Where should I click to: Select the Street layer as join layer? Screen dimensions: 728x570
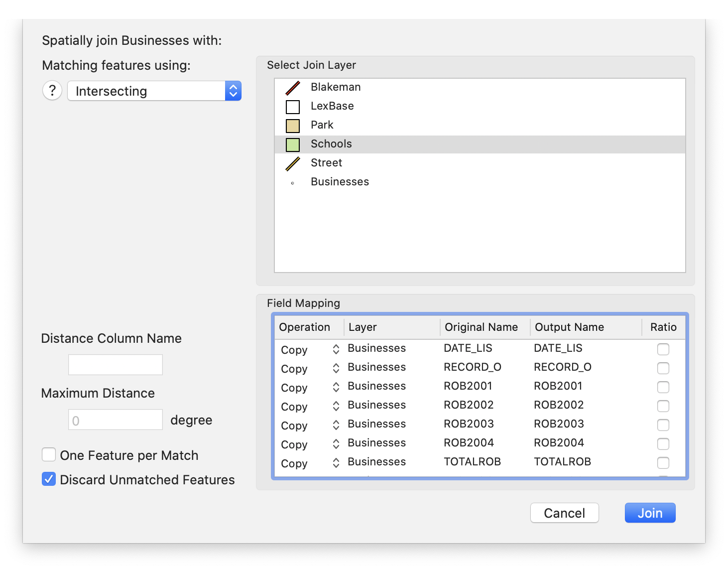(x=326, y=163)
